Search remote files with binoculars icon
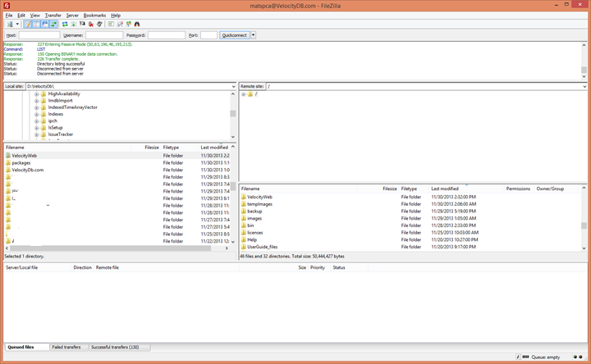Screen dimensions: 591x364 [x=137, y=24]
